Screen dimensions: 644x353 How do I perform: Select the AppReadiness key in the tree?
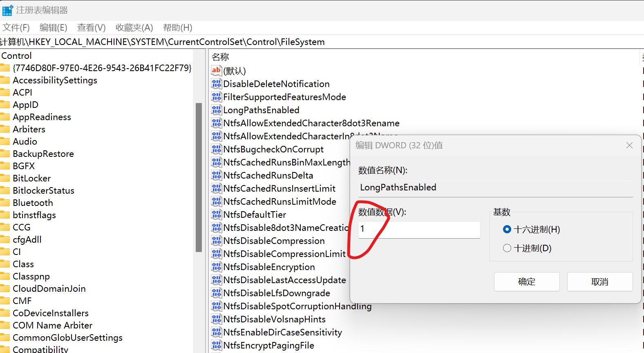click(42, 117)
